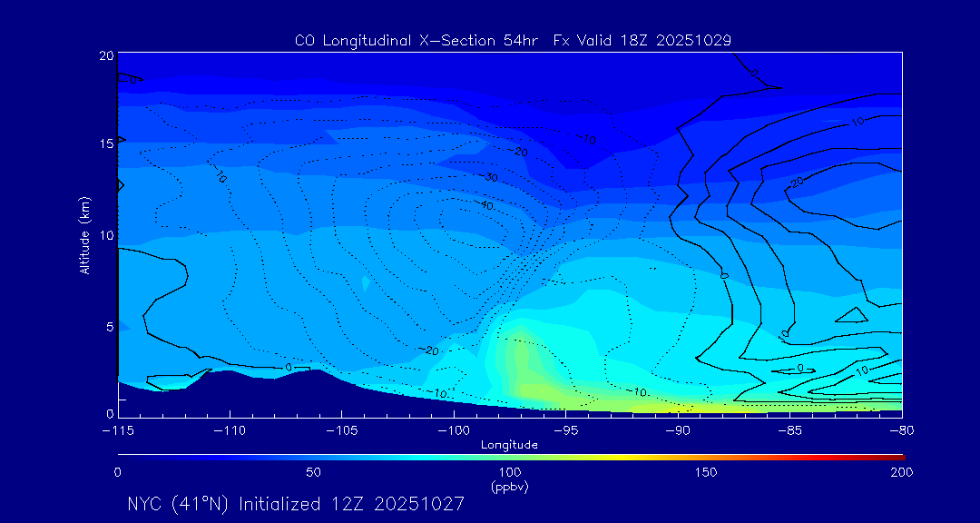Click the 20 km altitude tick label
980x523 pixels.
tap(104, 55)
